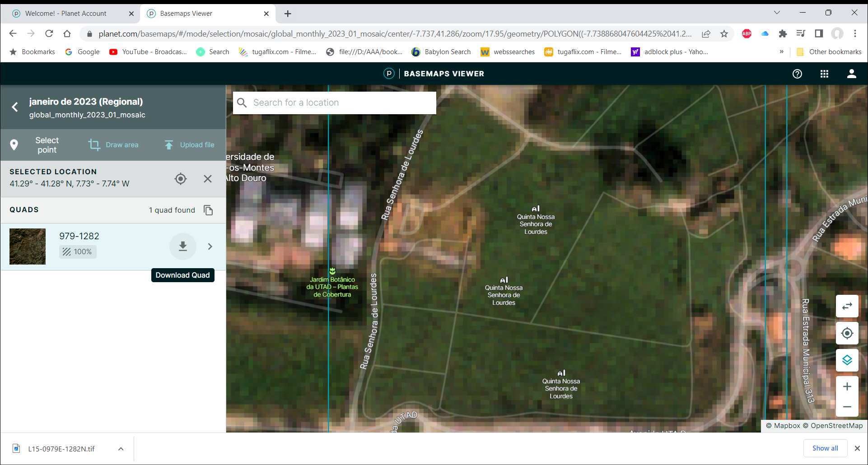This screenshot has height=465, width=868.
Task: Share this page from the address bar
Action: [x=706, y=34]
